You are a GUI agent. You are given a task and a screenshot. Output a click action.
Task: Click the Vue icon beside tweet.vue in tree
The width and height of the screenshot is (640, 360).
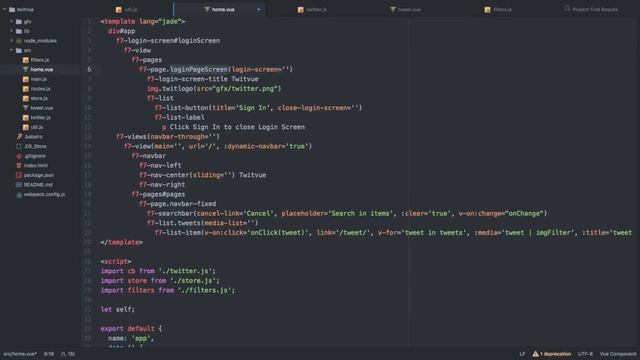coord(26,108)
